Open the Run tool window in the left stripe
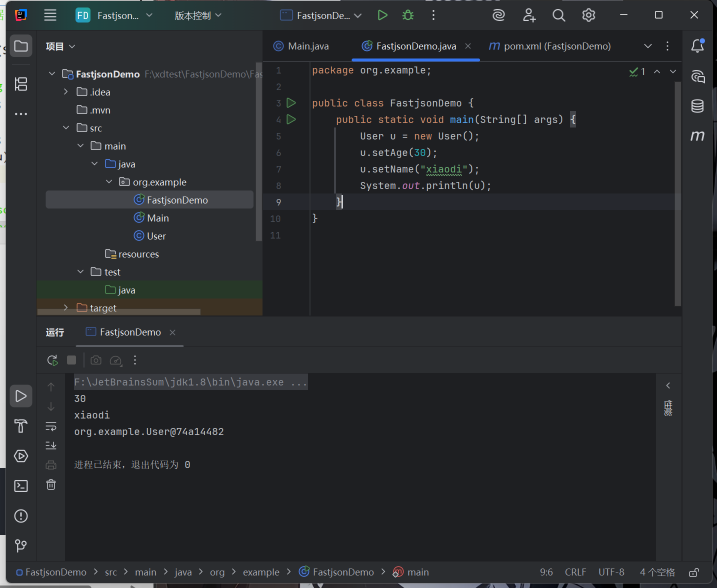717x588 pixels. pos(21,396)
